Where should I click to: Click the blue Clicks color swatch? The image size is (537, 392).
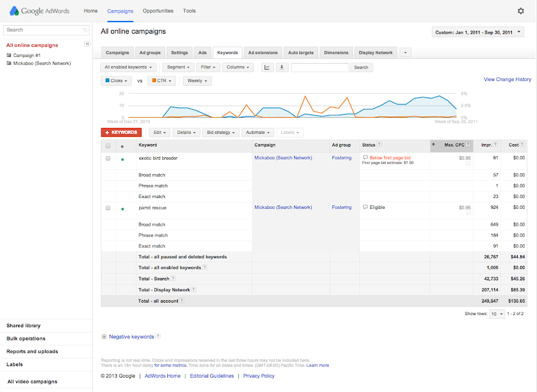tap(109, 80)
